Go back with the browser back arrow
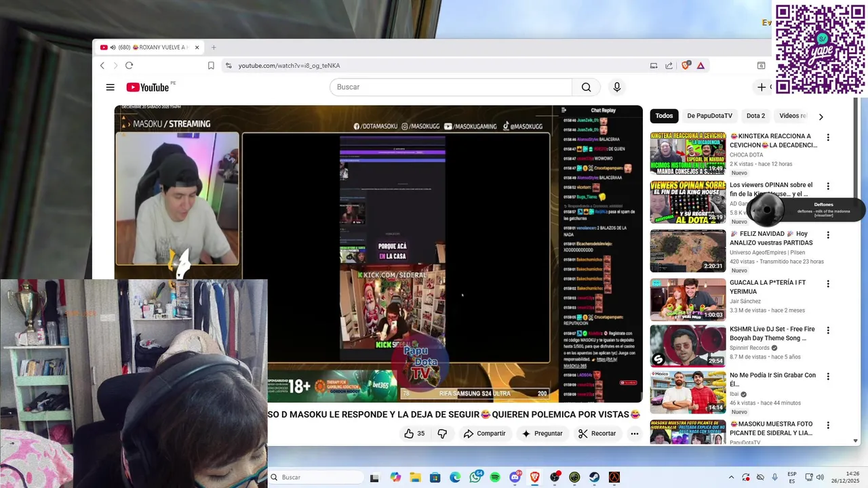 click(x=102, y=66)
